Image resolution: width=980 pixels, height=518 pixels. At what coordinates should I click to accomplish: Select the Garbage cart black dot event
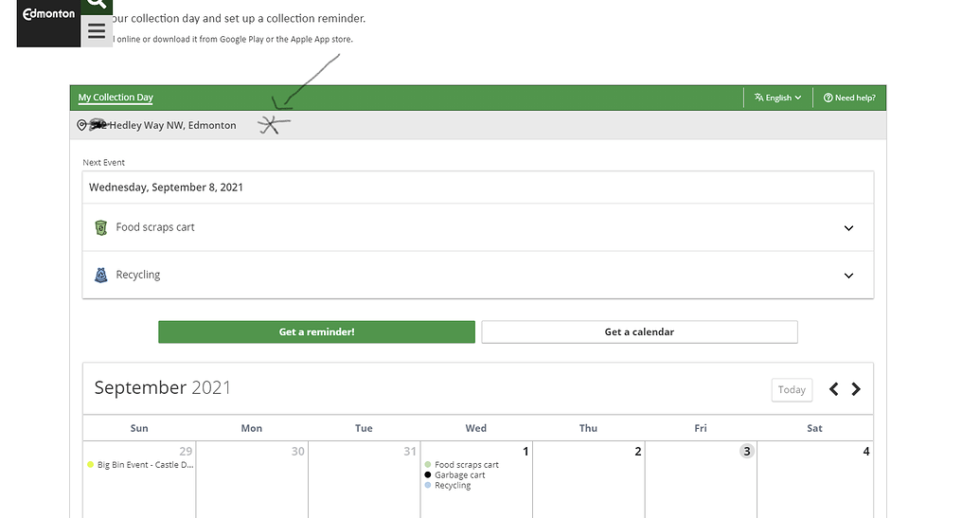click(455, 474)
